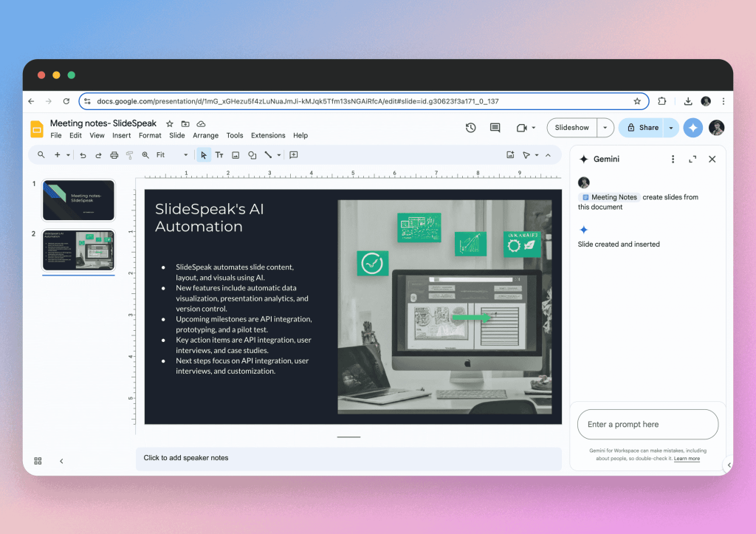Expand the video call options arrow

click(x=534, y=128)
